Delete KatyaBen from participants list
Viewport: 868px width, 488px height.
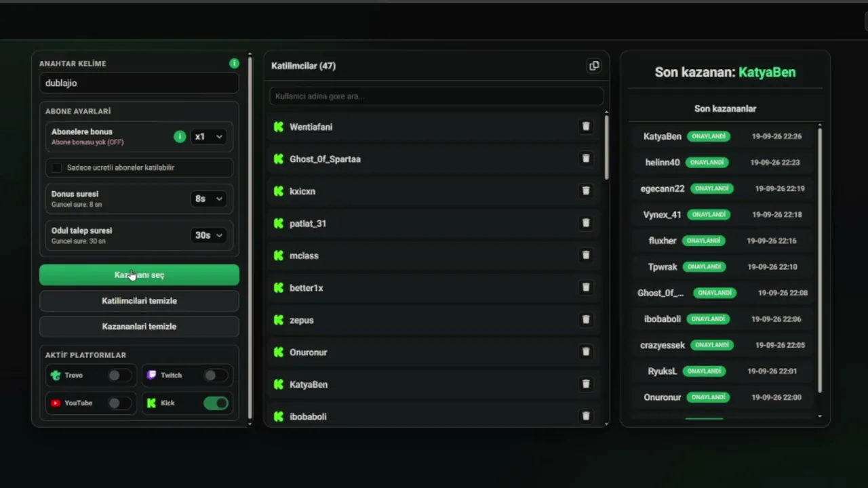point(586,384)
